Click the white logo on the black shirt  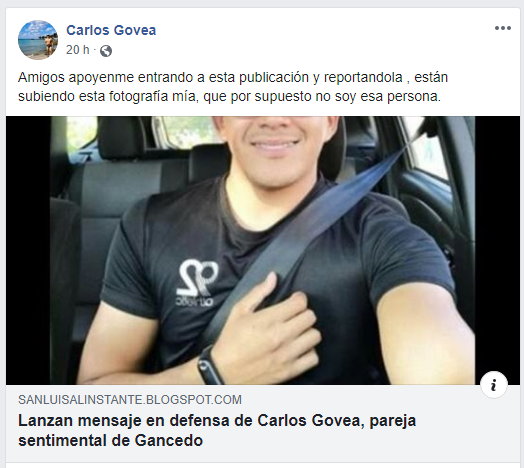[x=197, y=282]
